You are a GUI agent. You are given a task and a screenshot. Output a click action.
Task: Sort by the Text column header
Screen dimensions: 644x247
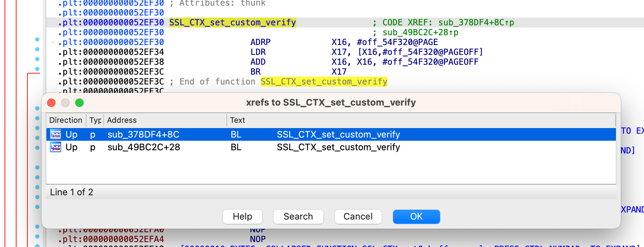(421, 120)
